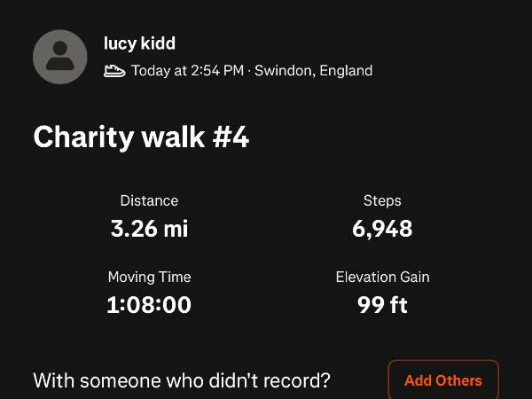The height and width of the screenshot is (399, 532).
Task: Click the walking shoe activity icon
Action: click(114, 71)
